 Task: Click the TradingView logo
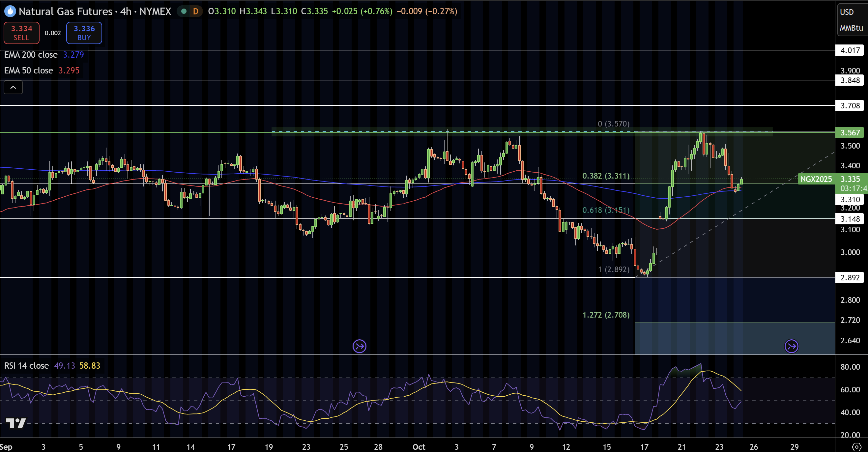coord(16,423)
